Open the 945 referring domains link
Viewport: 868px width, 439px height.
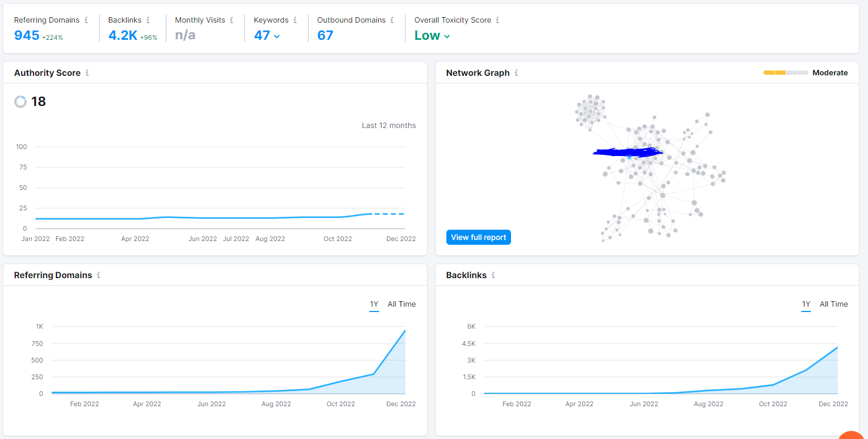tap(27, 36)
